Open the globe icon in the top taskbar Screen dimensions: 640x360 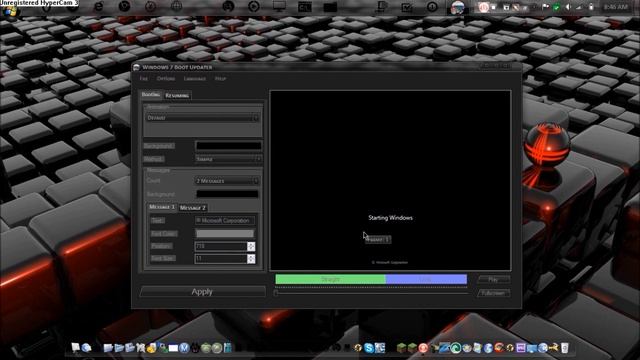176,7
